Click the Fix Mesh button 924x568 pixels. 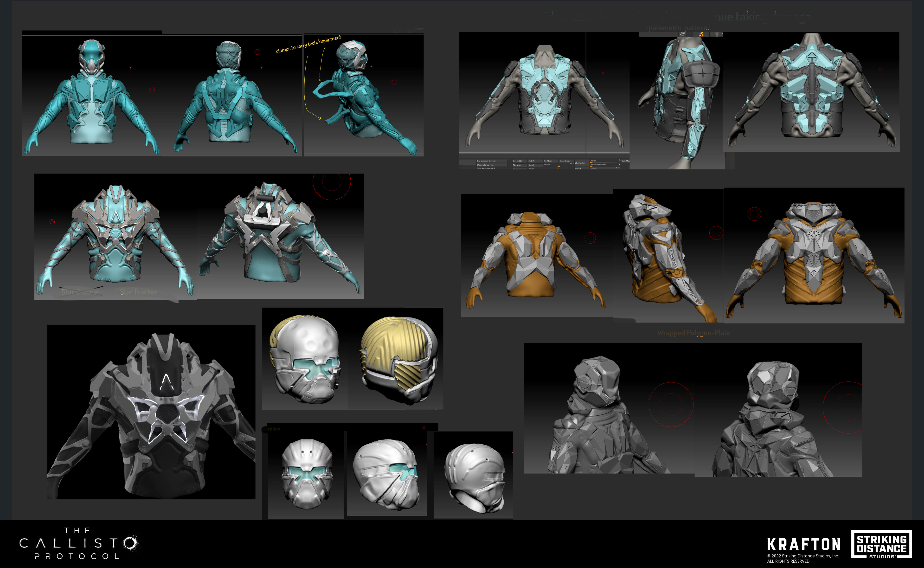[551, 161]
